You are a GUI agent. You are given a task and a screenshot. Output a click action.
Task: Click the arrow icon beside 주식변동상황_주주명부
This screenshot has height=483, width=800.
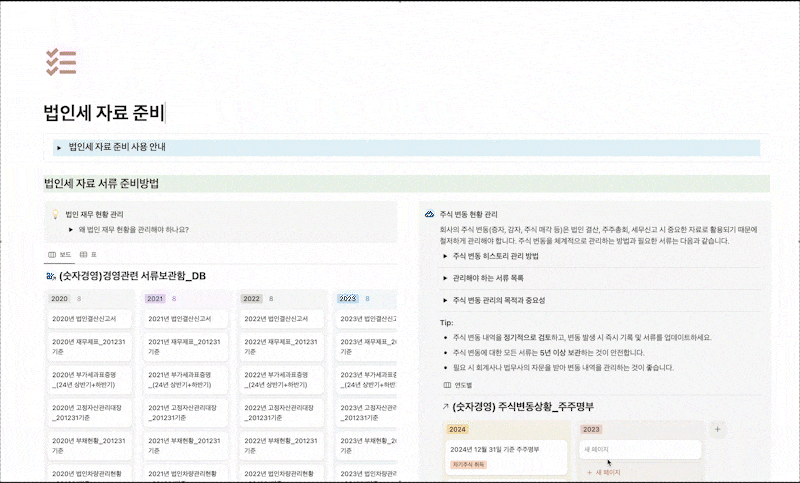(445, 407)
